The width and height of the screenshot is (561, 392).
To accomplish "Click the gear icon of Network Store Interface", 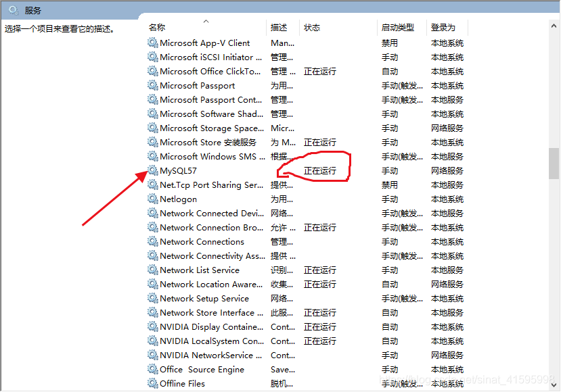I will click(153, 313).
